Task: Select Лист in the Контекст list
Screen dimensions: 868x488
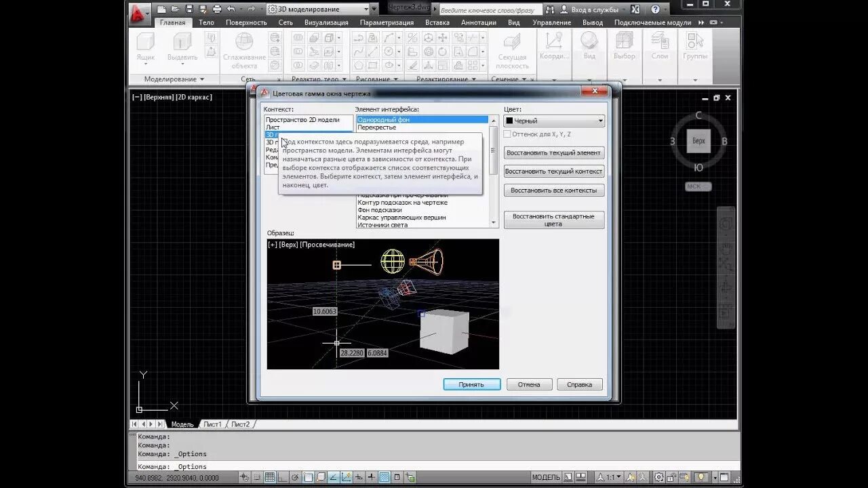Action: tap(309, 127)
